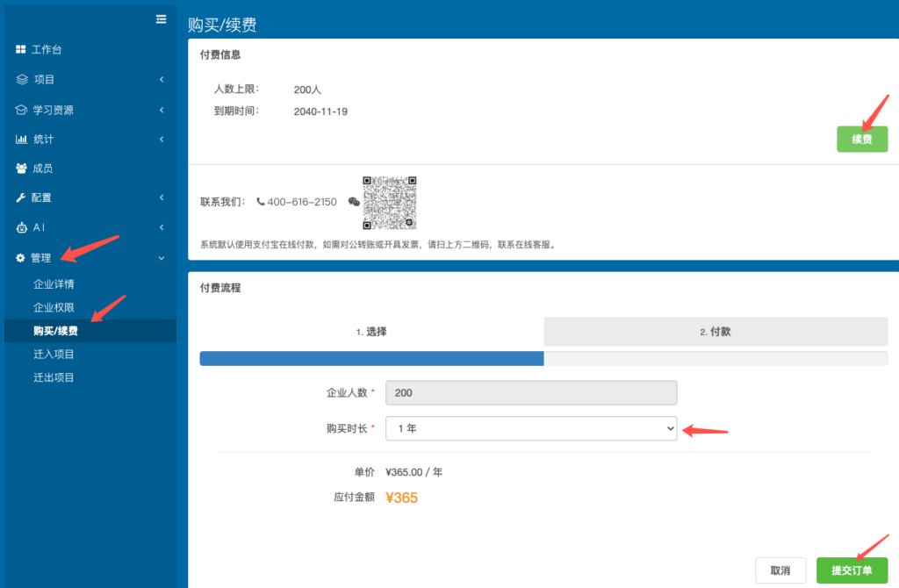Expand the 项目 sidebar section
Viewport: 899px width, 588px height.
coord(161,79)
